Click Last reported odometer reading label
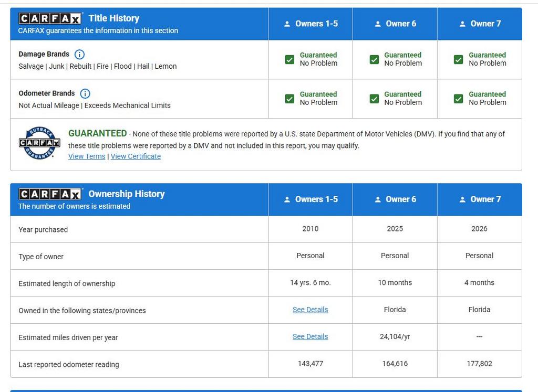Viewport: 538px width, 392px height. [69, 365]
